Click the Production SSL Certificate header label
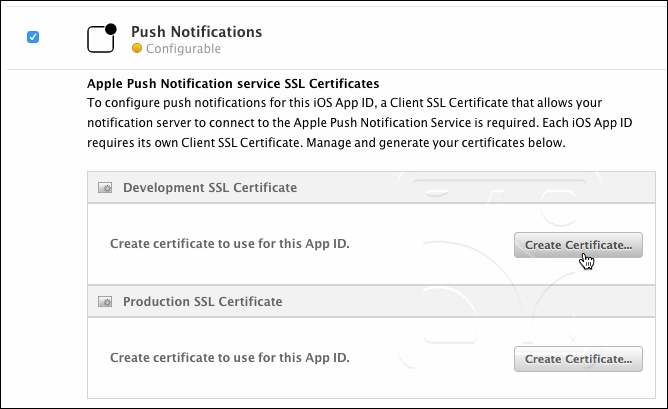Screen dimensions: 668x409 (x=203, y=302)
